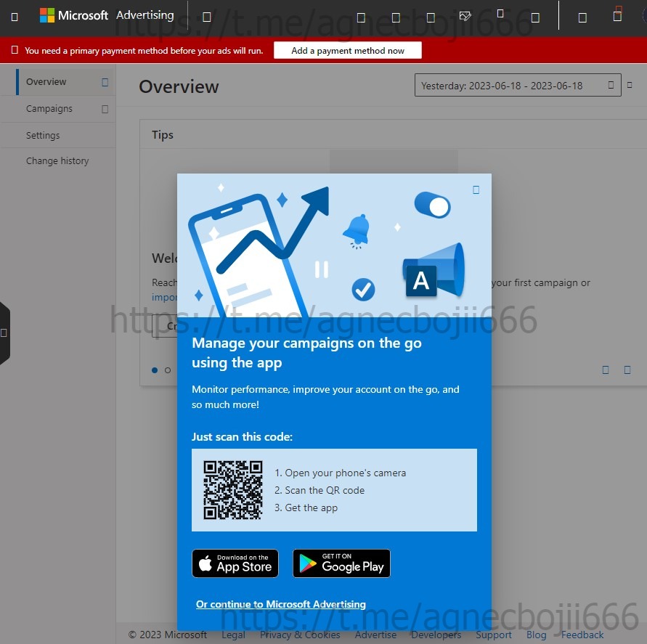
Task: Click Or continue to Microsoft Advertising link
Action: click(x=280, y=604)
